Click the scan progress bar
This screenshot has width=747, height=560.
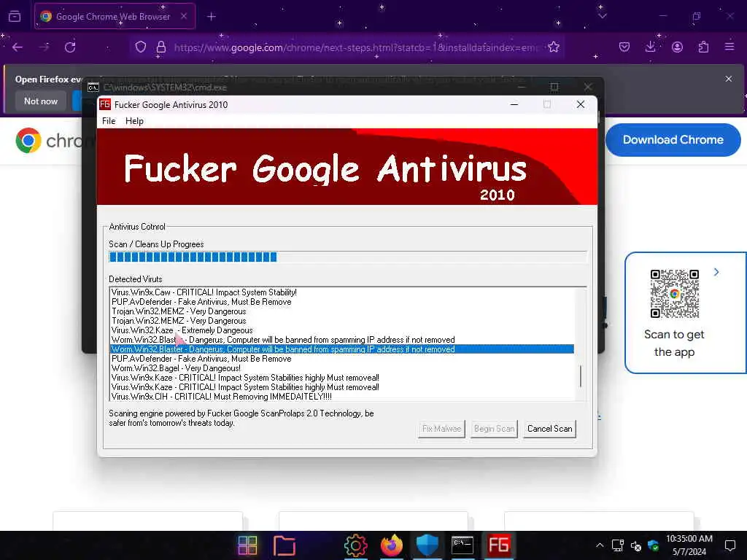tap(348, 257)
